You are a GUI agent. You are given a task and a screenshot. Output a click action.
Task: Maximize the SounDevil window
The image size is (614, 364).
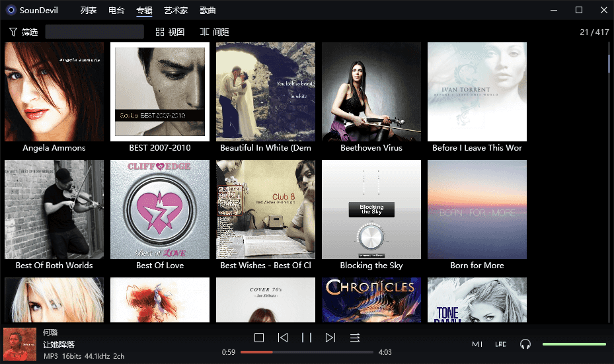tap(579, 10)
